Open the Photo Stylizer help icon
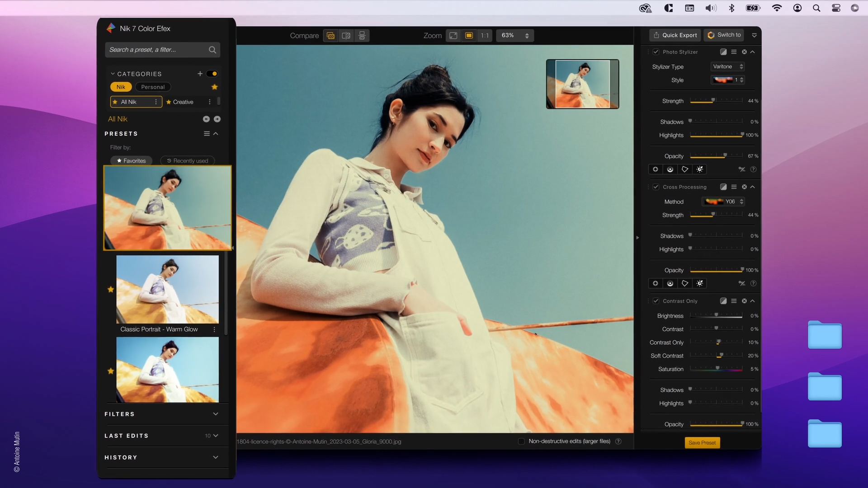Viewport: 868px width, 488px height. pyautogui.click(x=753, y=169)
